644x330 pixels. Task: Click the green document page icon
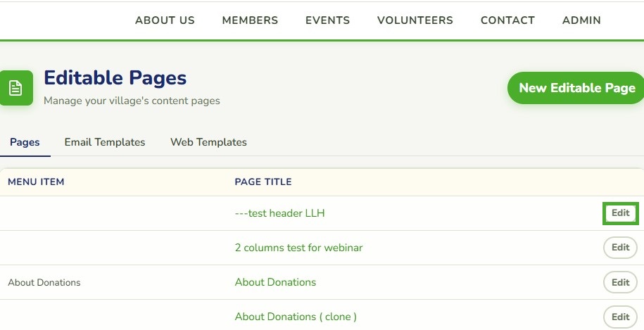coord(16,88)
